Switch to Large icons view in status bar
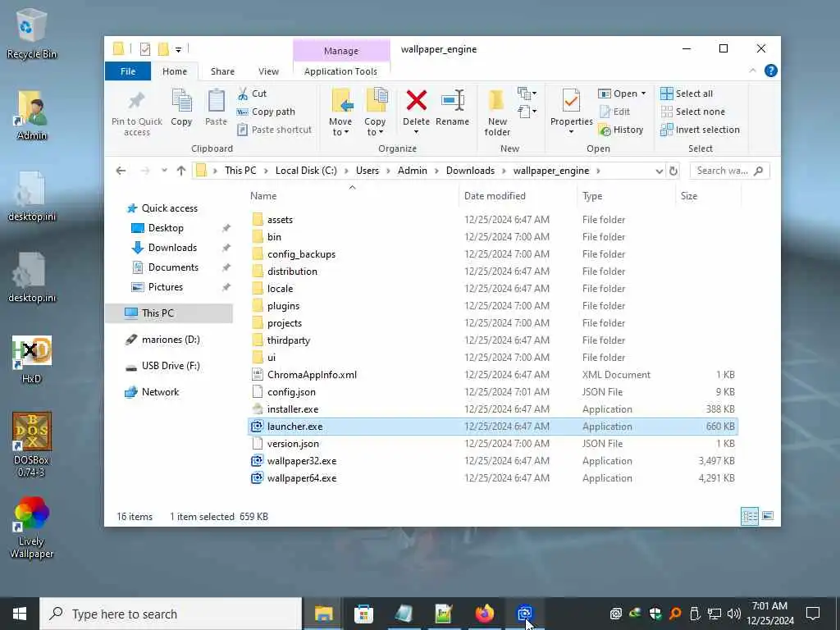The image size is (840, 630). (768, 517)
